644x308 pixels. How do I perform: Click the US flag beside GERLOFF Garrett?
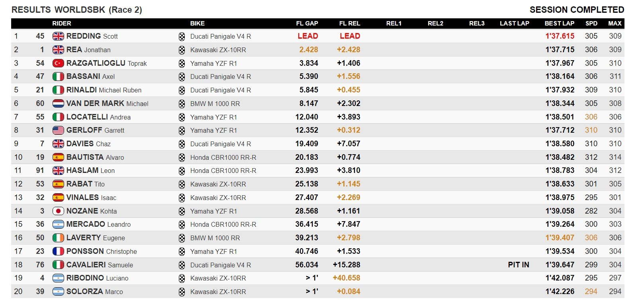[58, 130]
